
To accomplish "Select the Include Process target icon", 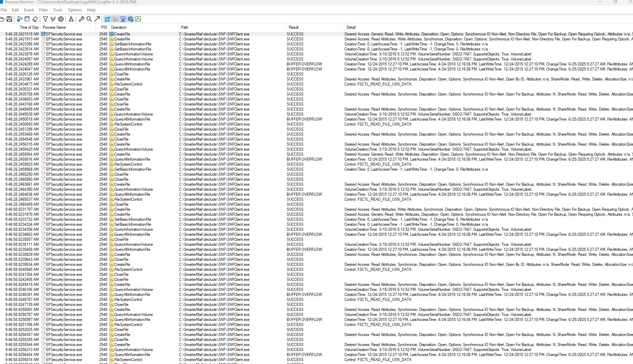I will pyautogui.click(x=61, y=19).
